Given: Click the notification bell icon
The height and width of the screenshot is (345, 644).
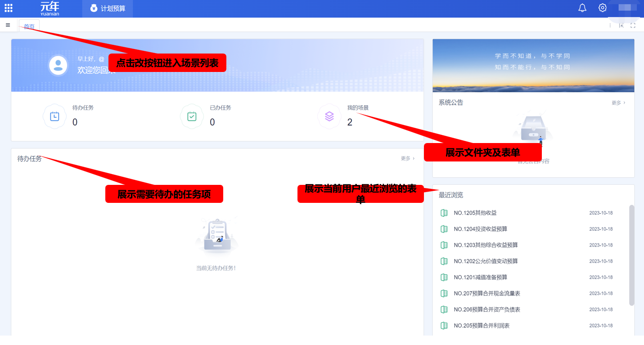Looking at the screenshot, I should point(582,8).
